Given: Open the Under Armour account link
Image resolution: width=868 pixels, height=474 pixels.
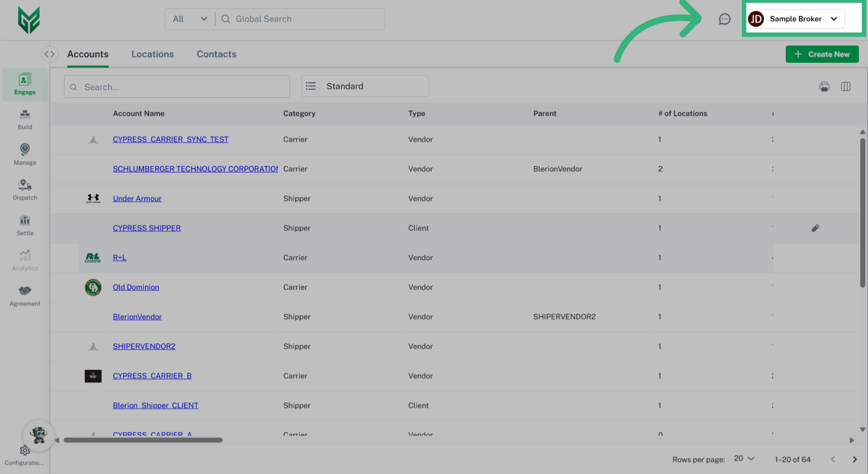Looking at the screenshot, I should pyautogui.click(x=137, y=199).
